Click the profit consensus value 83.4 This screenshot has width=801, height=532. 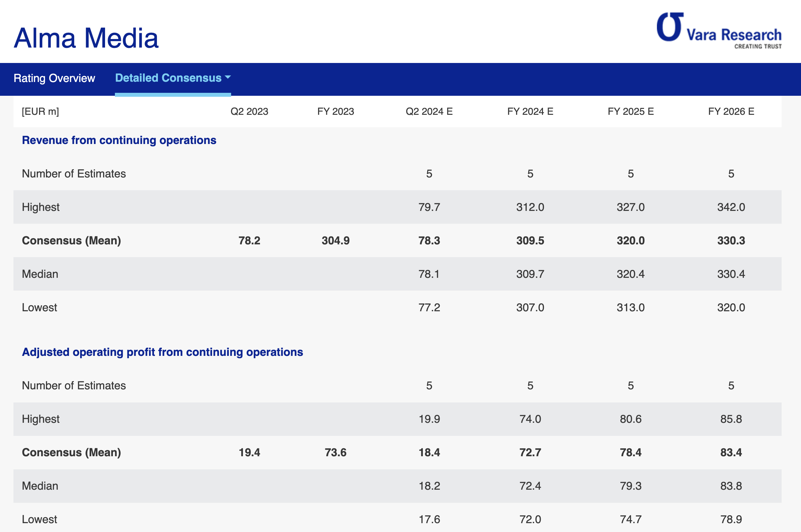(x=731, y=453)
